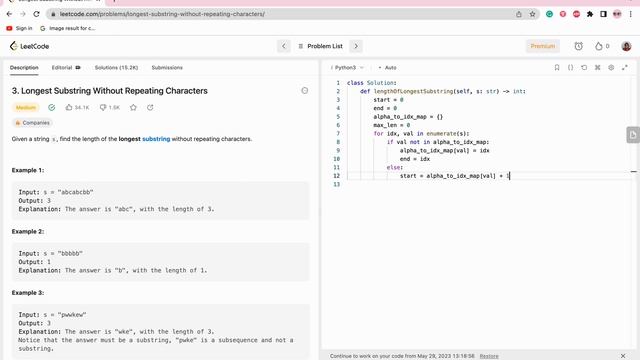Viewport: 640px width, 360px height.
Task: Dislike the problem with thumbs-down icon
Action: click(103, 107)
